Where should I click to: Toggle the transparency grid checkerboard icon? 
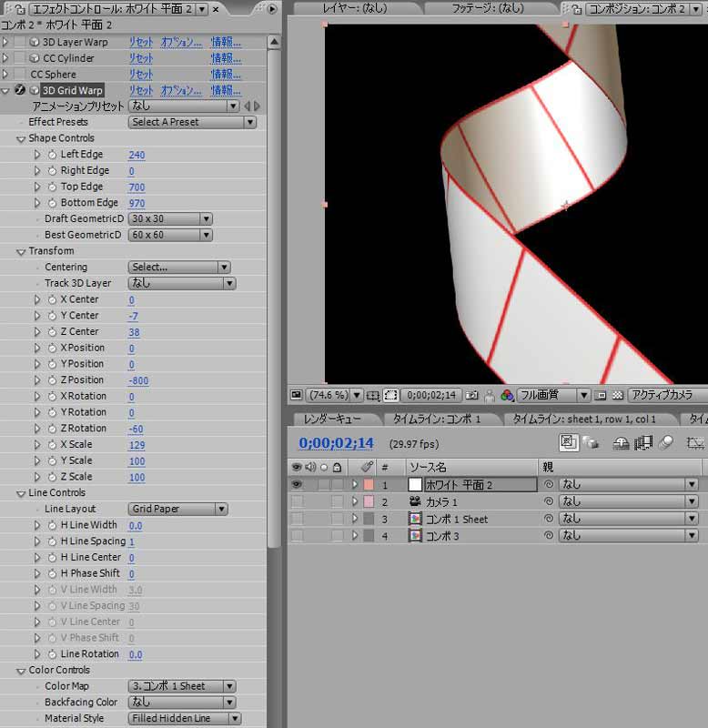(x=618, y=396)
